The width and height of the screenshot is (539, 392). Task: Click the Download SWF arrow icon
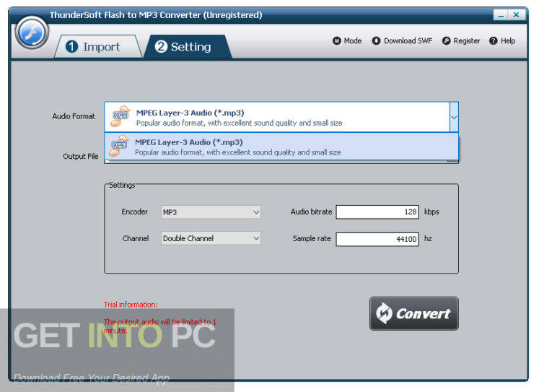point(376,41)
